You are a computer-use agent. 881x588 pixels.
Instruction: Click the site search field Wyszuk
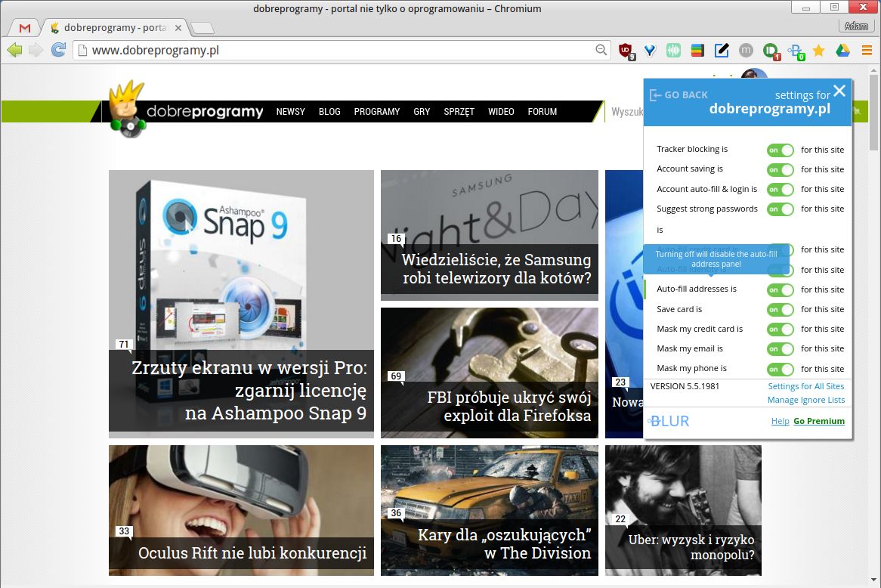click(626, 112)
